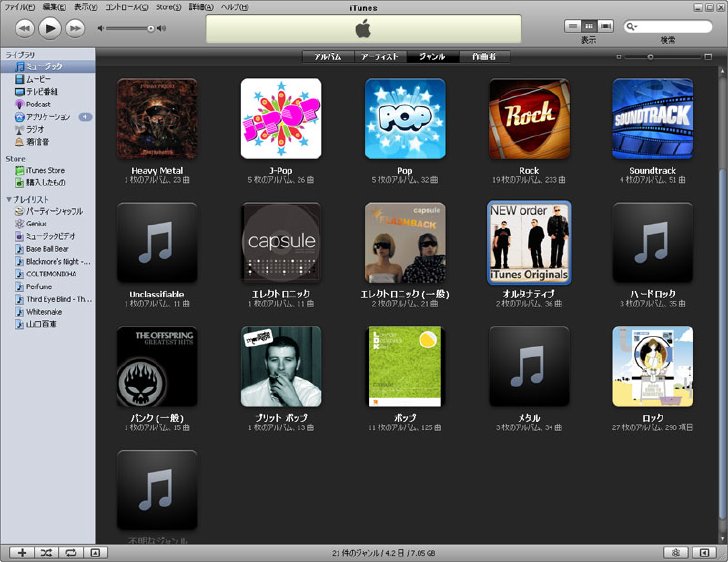Open 着信音 in sidebar
The image size is (728, 562).
[48, 142]
